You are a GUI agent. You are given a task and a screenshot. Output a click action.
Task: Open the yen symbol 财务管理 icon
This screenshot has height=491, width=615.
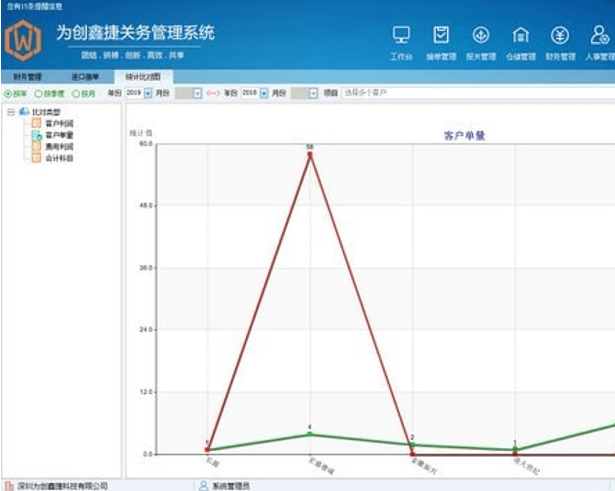pos(560,35)
